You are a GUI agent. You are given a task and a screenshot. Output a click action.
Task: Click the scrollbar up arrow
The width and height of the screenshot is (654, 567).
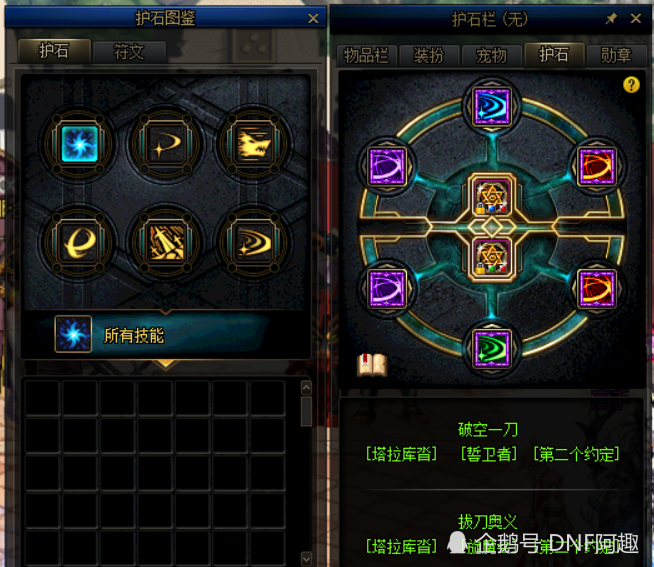click(306, 388)
